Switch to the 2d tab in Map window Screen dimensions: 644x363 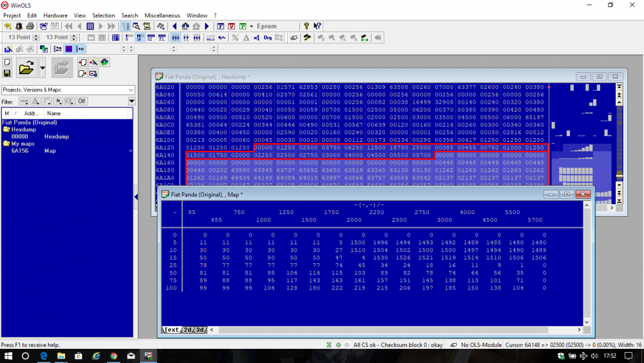tap(187, 329)
